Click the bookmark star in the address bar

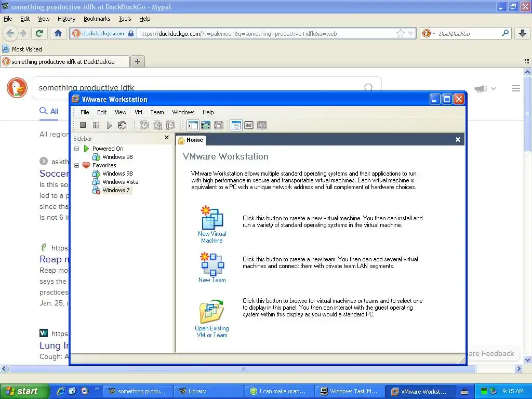(401, 33)
